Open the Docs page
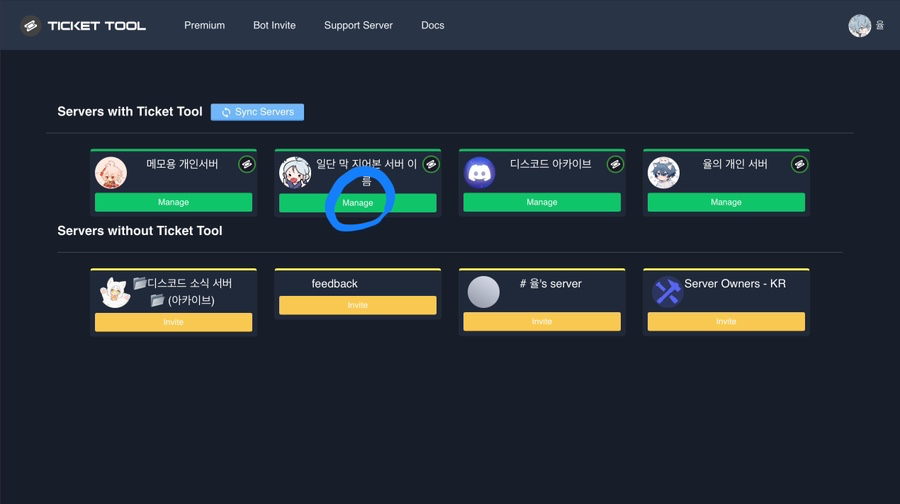 point(433,25)
